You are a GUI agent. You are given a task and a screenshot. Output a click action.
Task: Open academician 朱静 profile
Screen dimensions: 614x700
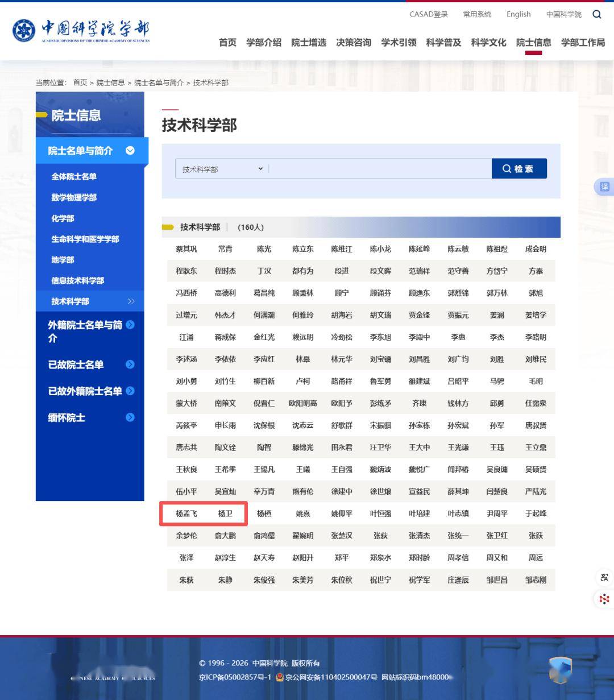tap(225, 580)
